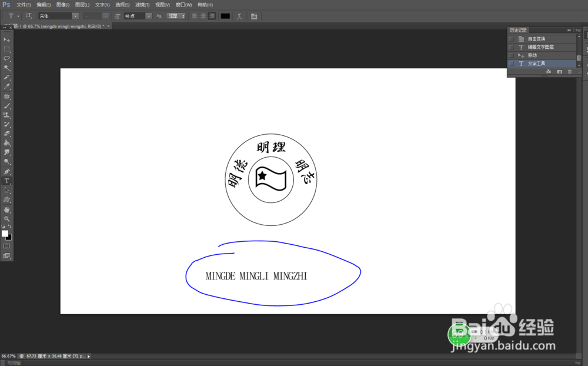Open the 图层(L) menu

[82, 5]
